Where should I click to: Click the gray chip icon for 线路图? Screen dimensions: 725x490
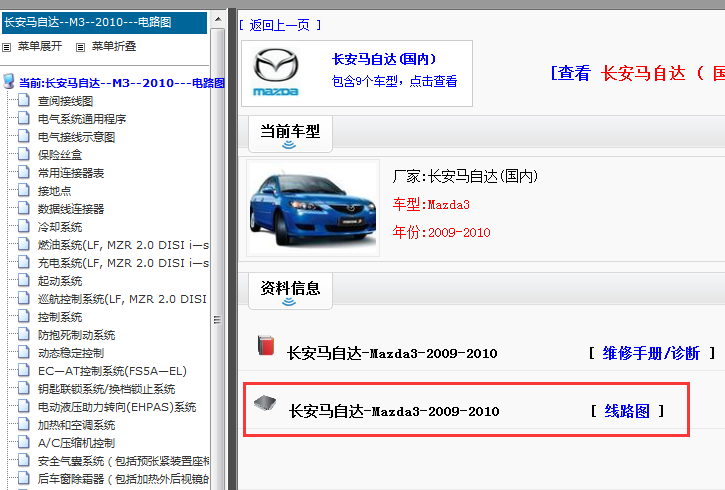(265, 403)
